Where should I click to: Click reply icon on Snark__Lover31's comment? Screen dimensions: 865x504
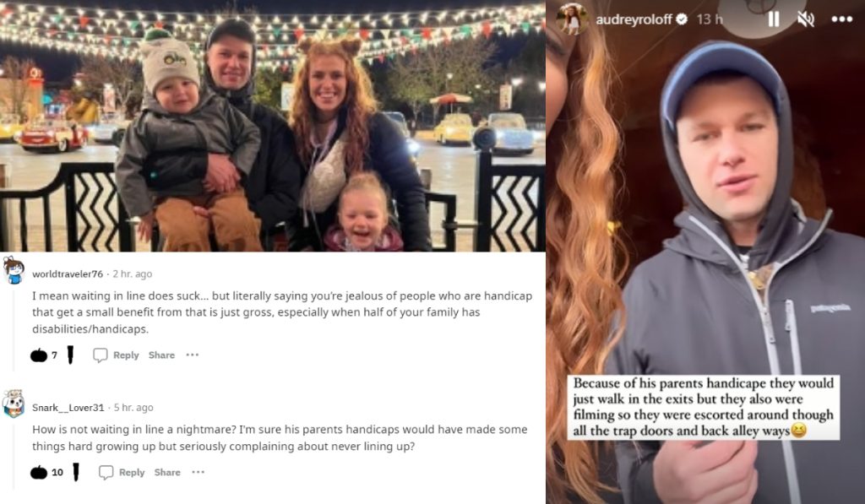[x=106, y=472]
